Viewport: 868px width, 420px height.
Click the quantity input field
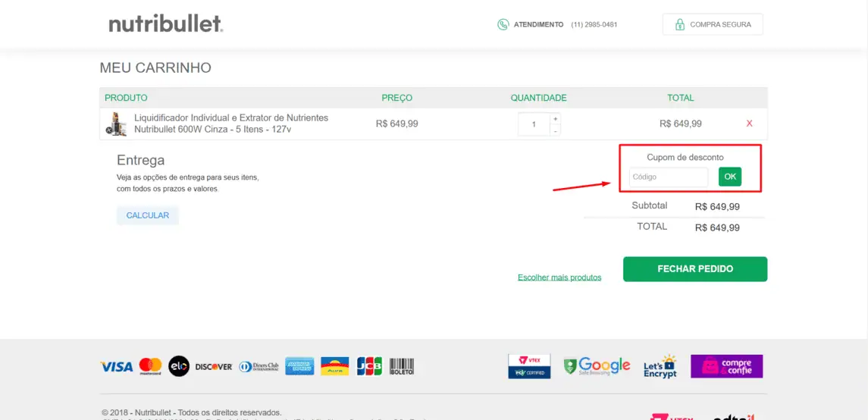[x=534, y=124]
